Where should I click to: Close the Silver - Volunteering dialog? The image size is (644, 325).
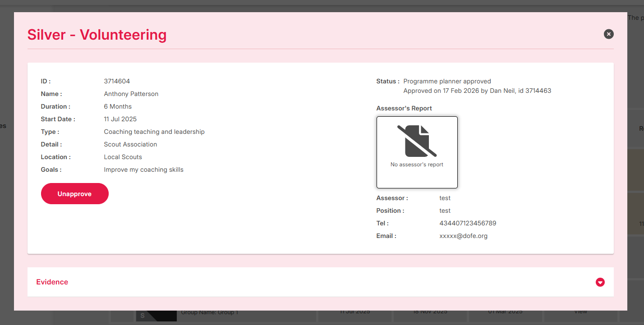[608, 34]
